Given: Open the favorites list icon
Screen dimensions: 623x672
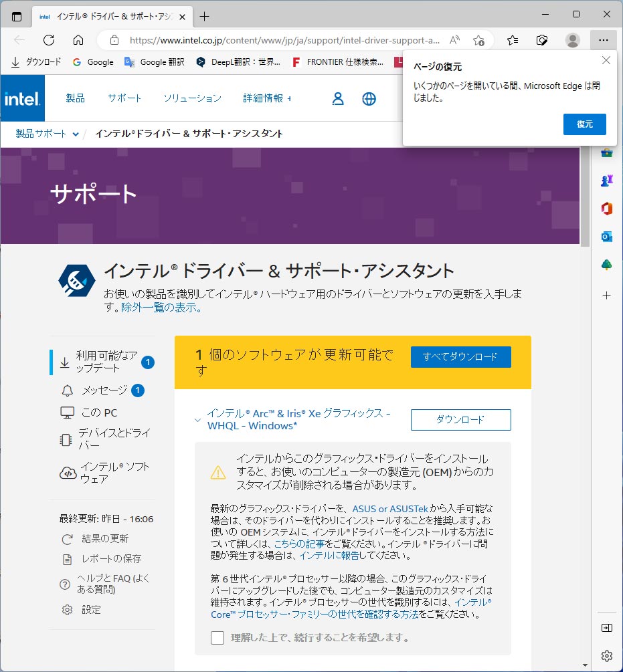Looking at the screenshot, I should coord(513,40).
